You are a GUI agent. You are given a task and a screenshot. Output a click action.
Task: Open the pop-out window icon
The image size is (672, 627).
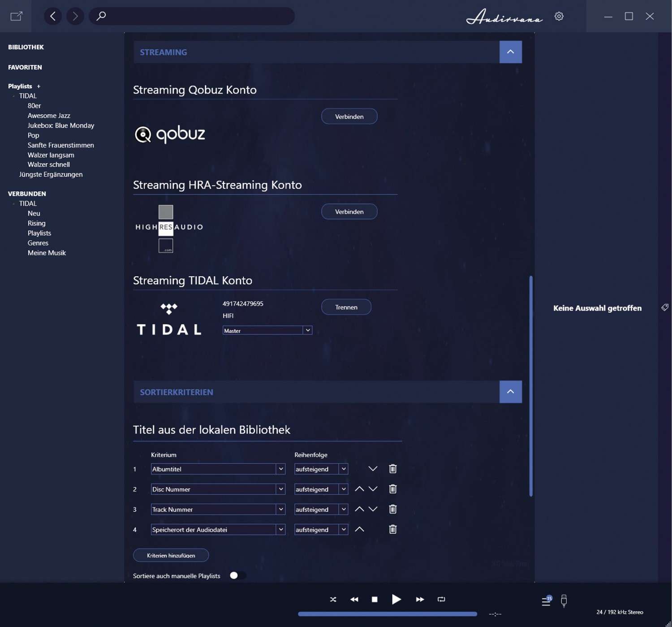tap(17, 16)
